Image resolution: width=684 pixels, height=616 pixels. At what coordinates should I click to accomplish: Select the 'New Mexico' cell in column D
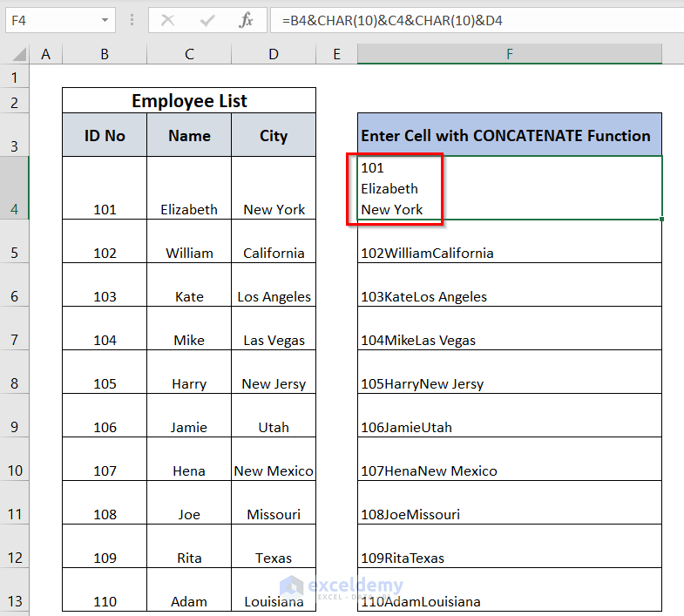coord(274,459)
